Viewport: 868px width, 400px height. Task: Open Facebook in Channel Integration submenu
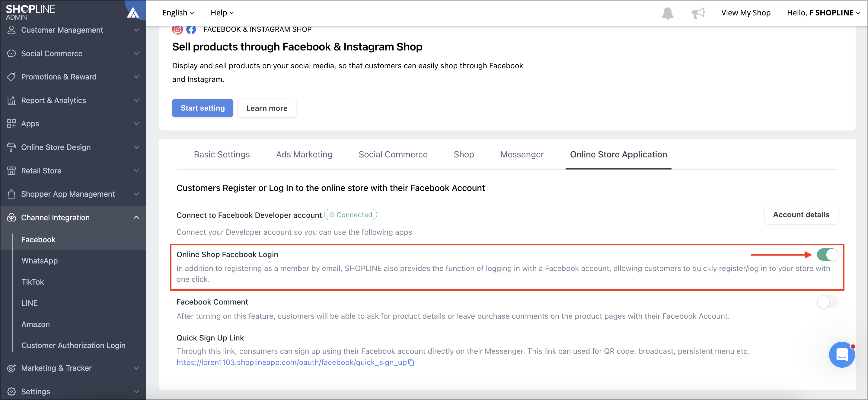pos(38,240)
